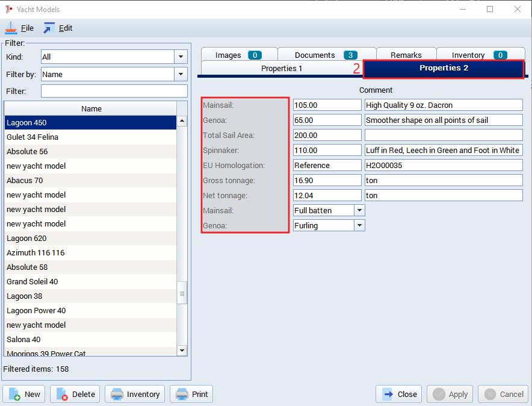Select Absolute 58 in the list
This screenshot has height=406, width=532.
pos(91,267)
